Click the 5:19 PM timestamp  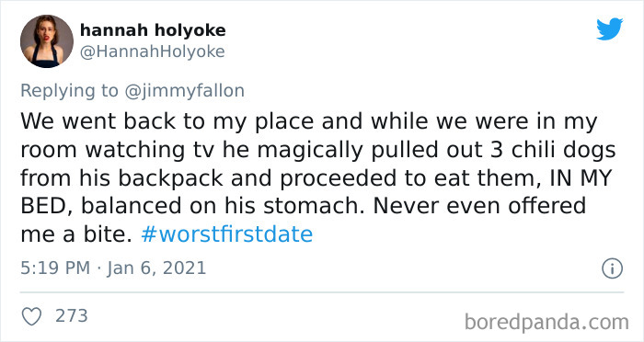pos(55,268)
